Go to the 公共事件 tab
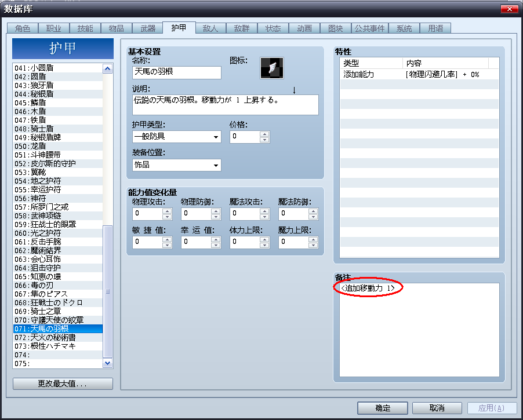This screenshot has height=420, width=523. pyautogui.click(x=369, y=28)
